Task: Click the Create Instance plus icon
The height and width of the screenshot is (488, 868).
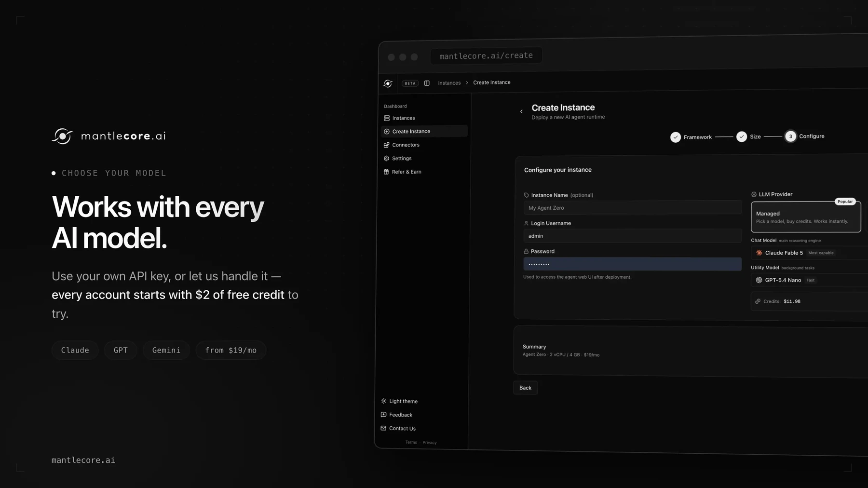Action: pyautogui.click(x=387, y=132)
